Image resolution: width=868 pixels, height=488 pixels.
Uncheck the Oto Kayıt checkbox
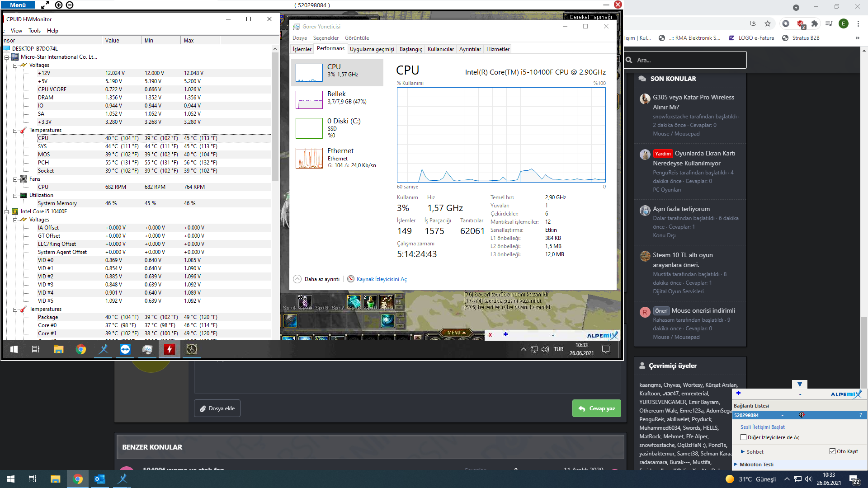(832, 451)
